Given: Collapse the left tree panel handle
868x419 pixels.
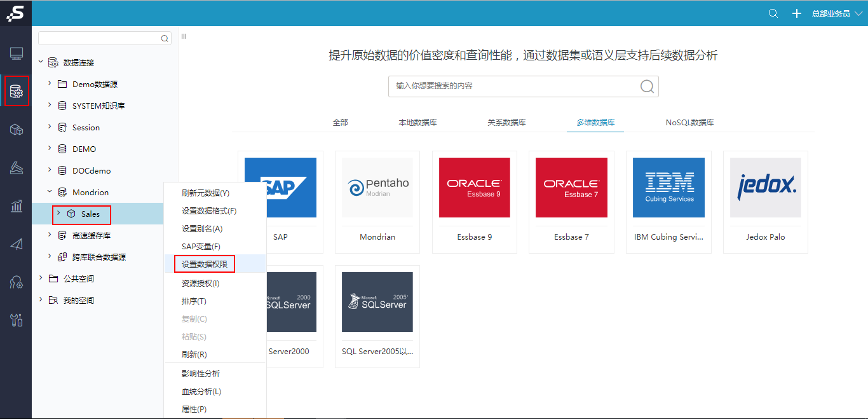Looking at the screenshot, I should pos(184,36).
